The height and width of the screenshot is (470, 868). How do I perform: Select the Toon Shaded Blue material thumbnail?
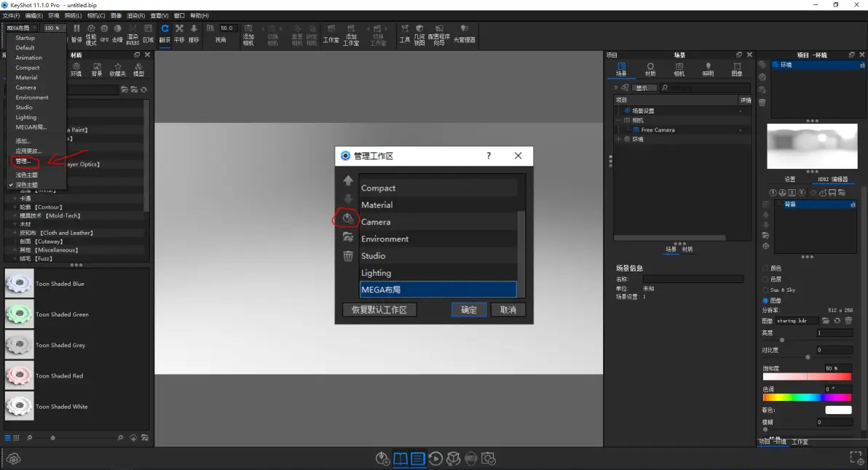click(20, 283)
